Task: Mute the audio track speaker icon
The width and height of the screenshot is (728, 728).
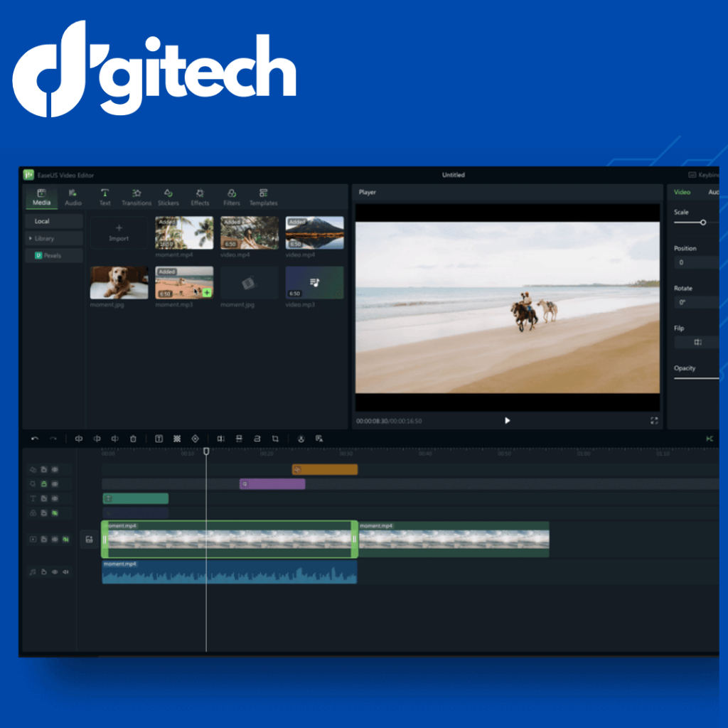Action: 66,572
